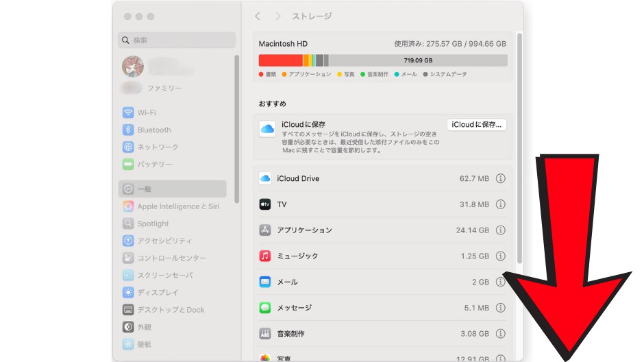
Task: Show info for TV storage
Action: (500, 204)
